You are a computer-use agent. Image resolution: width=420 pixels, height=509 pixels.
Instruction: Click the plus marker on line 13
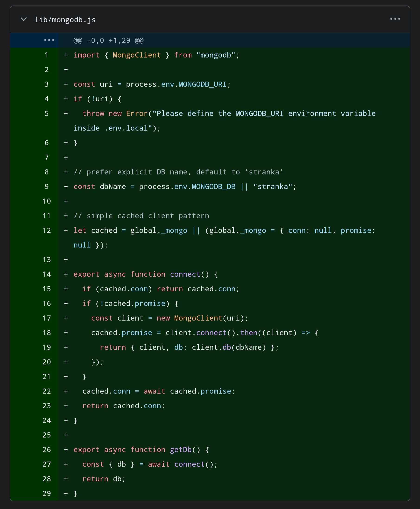[x=66, y=260]
